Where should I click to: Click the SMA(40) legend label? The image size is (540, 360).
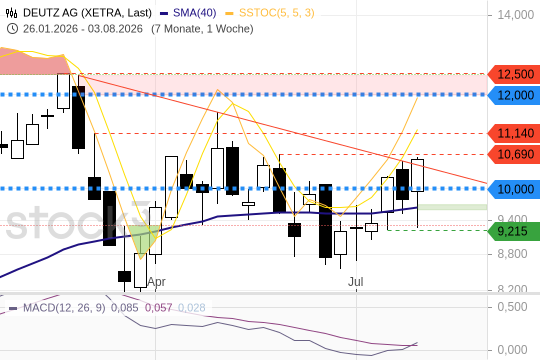coord(195,13)
